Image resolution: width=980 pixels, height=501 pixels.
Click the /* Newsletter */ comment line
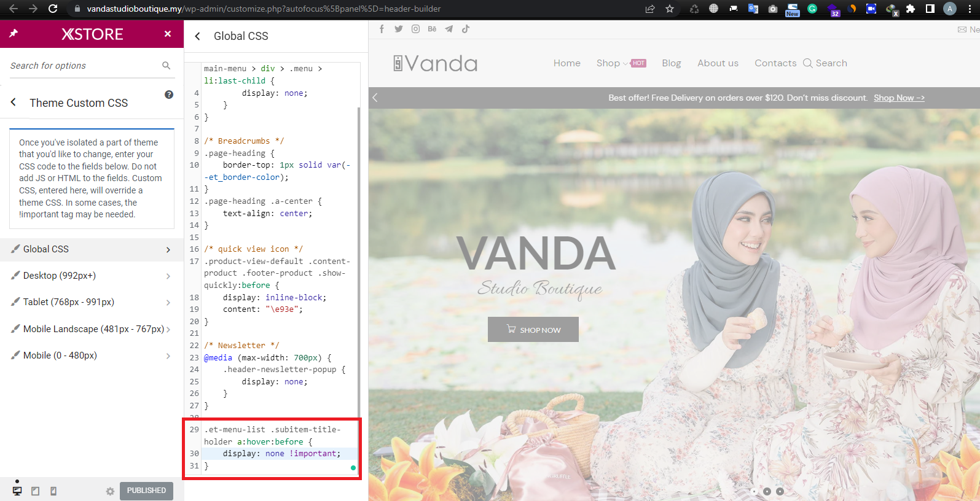(241, 346)
